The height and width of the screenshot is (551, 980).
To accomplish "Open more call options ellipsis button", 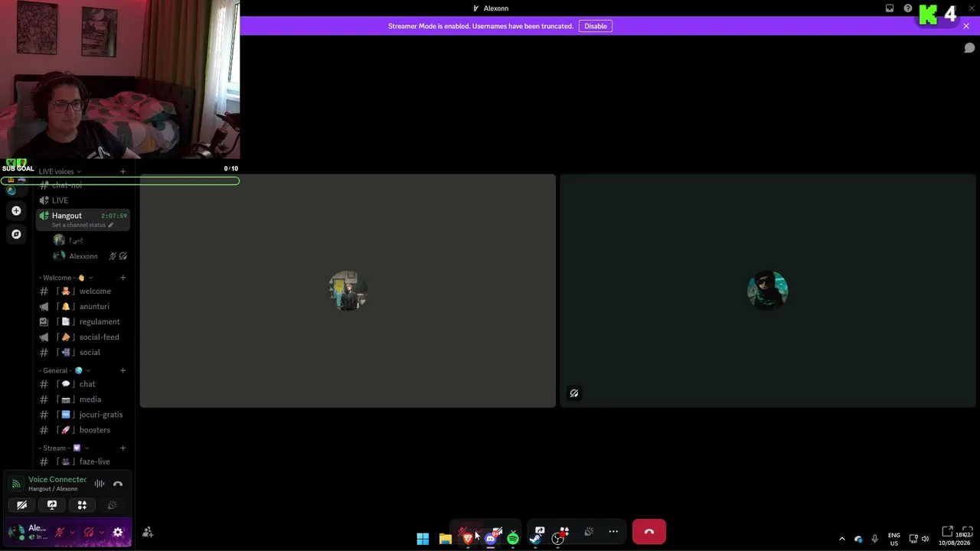I will coord(613,531).
